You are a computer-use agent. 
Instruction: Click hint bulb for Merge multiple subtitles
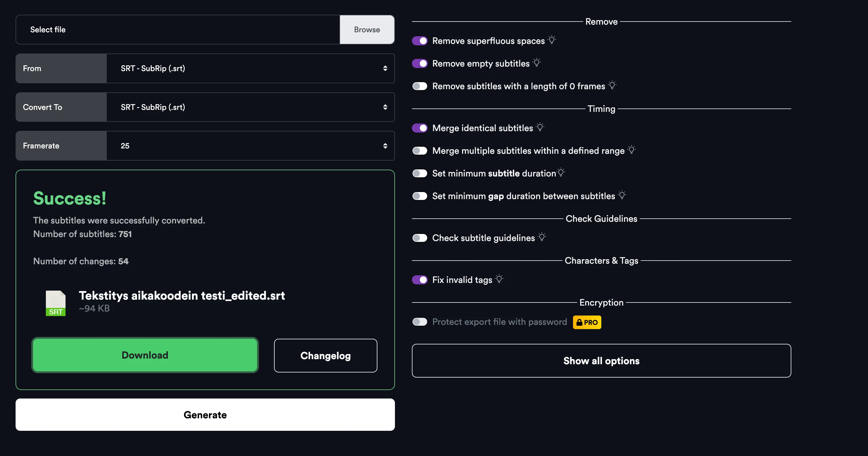[x=631, y=150]
